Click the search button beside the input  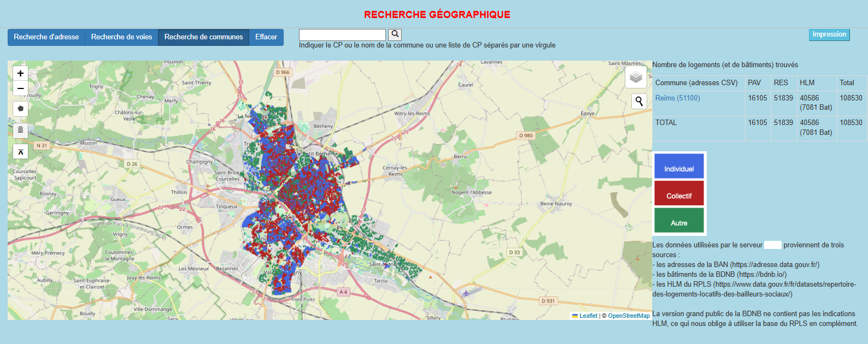395,35
